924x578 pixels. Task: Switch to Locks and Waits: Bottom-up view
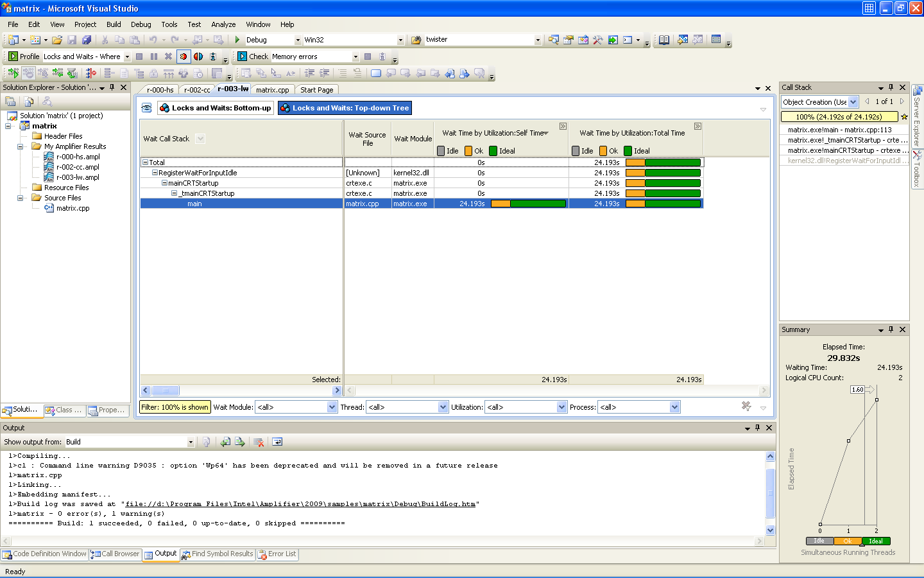(215, 108)
